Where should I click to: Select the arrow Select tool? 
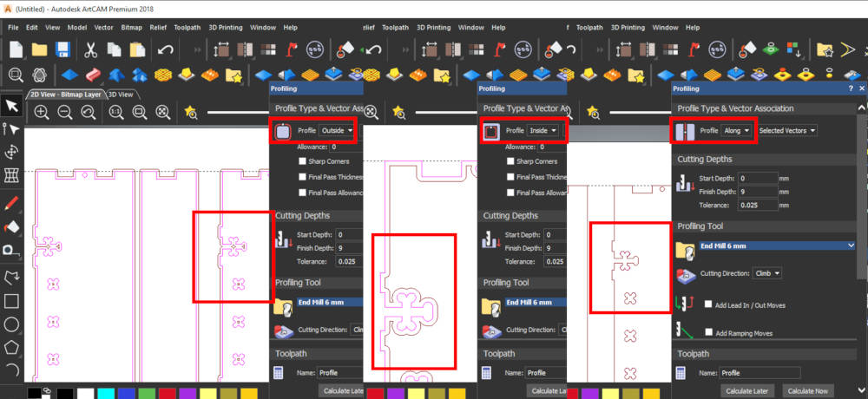(12, 105)
